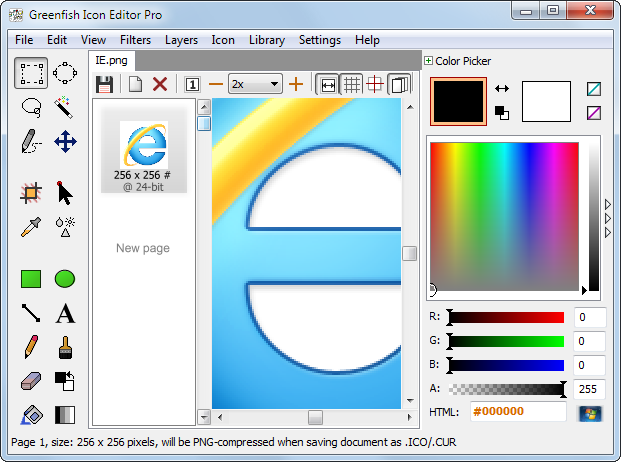Activate the Transform move tool
The height and width of the screenshot is (462, 621).
(65, 141)
